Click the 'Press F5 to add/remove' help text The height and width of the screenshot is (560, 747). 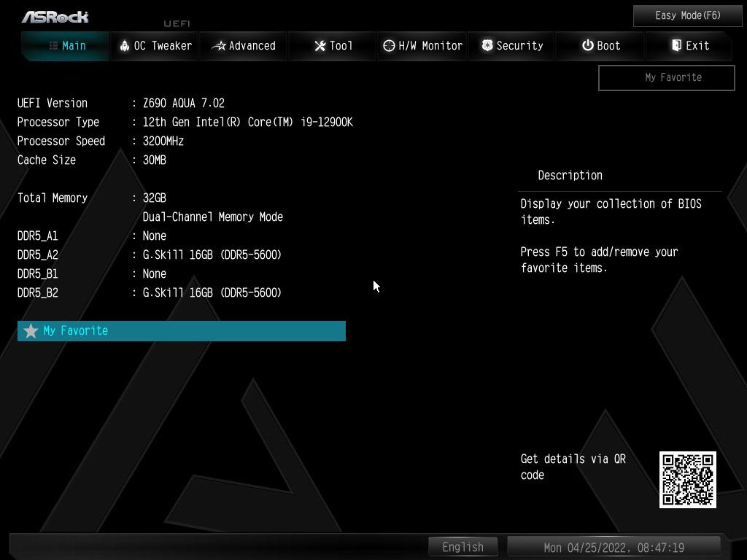[x=600, y=260]
